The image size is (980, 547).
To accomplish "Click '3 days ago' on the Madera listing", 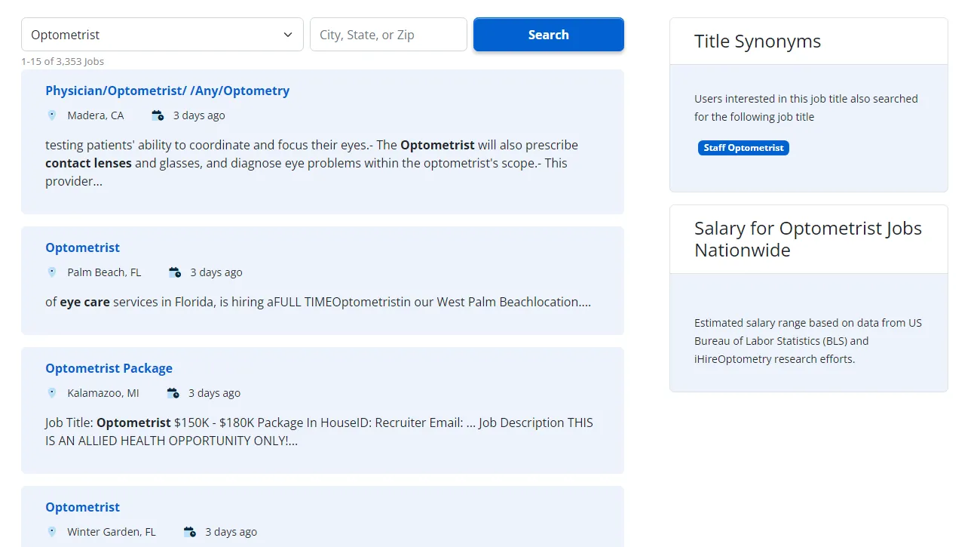I will pos(199,115).
